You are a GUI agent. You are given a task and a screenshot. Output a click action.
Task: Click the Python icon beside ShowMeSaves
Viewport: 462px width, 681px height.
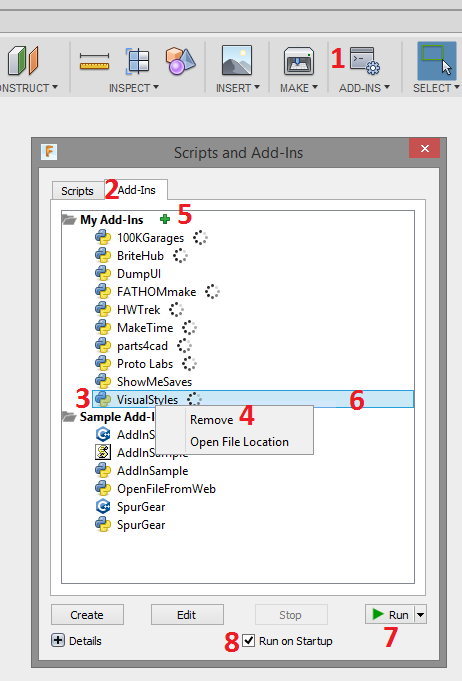click(x=103, y=381)
